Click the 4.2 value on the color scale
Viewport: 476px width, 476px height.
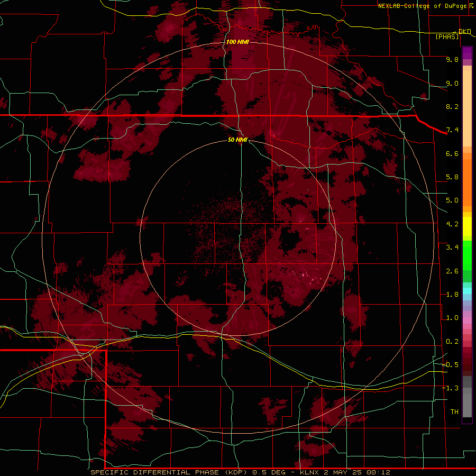(x=452, y=224)
